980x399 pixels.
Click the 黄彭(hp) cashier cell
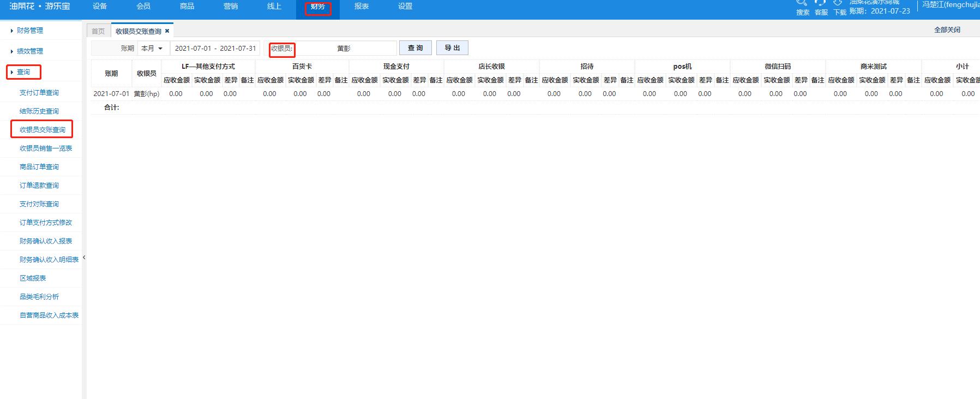coord(146,94)
